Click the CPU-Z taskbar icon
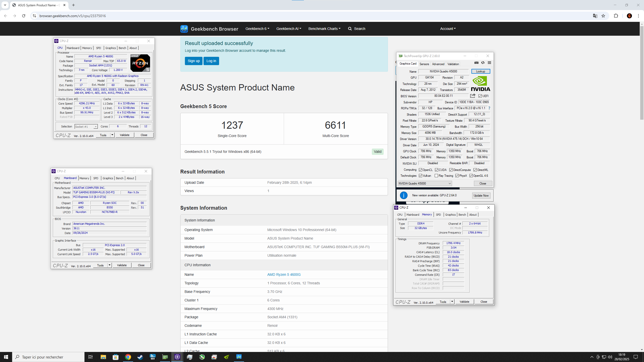Image resolution: width=644 pixels, height=362 pixels. [177, 357]
